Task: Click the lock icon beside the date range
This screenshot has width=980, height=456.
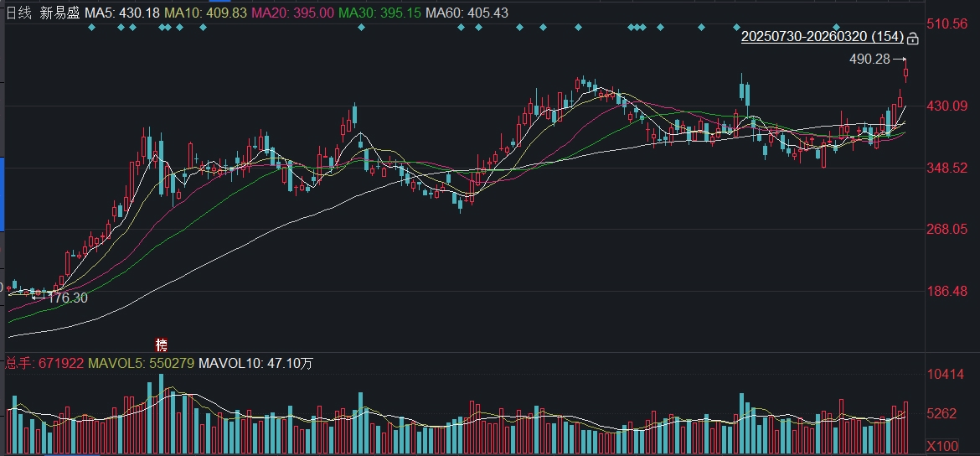Action: click(x=913, y=38)
